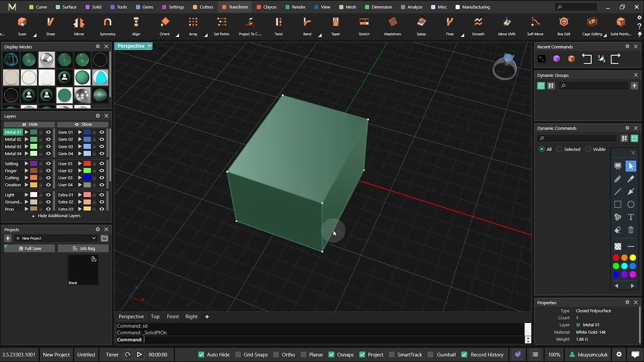644x362 pixels.
Task: Activate the Flow tool
Action: pyautogui.click(x=450, y=26)
